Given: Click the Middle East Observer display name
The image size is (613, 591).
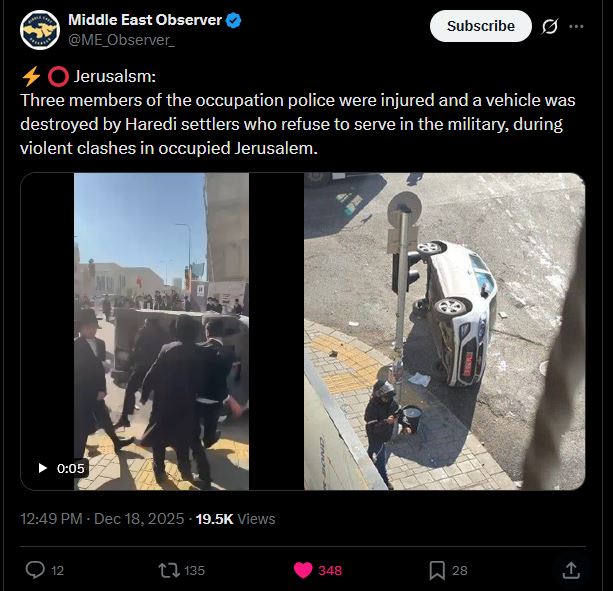Looking at the screenshot, I should click(145, 20).
